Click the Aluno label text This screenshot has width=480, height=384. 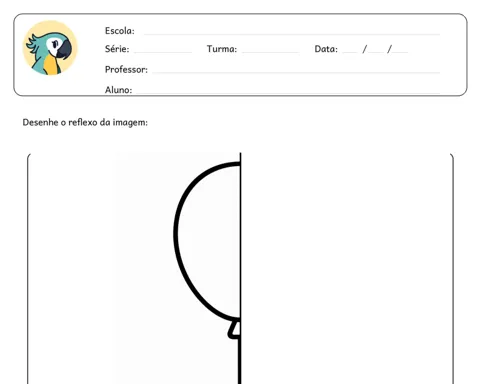click(x=118, y=90)
